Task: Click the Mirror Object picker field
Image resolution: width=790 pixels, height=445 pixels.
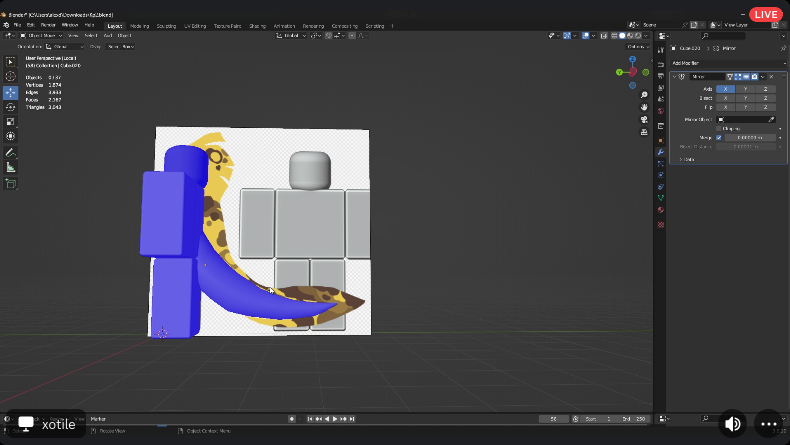Action: [741, 119]
